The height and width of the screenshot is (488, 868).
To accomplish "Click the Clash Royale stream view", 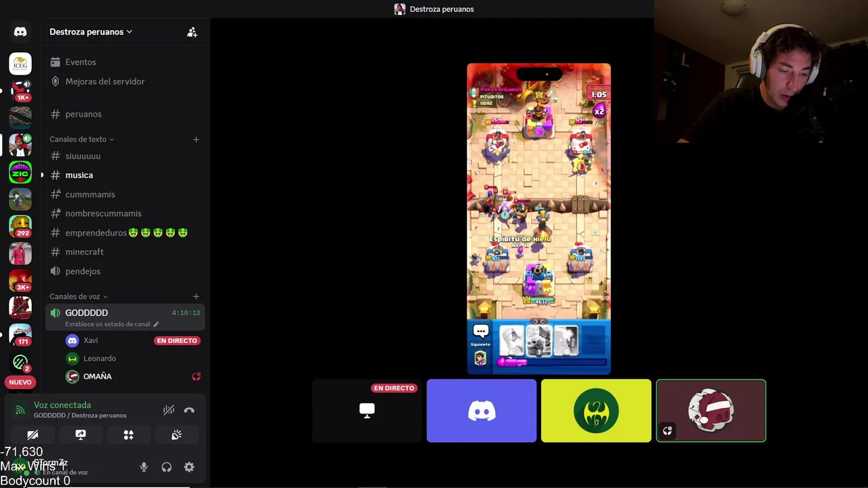I will (x=539, y=218).
